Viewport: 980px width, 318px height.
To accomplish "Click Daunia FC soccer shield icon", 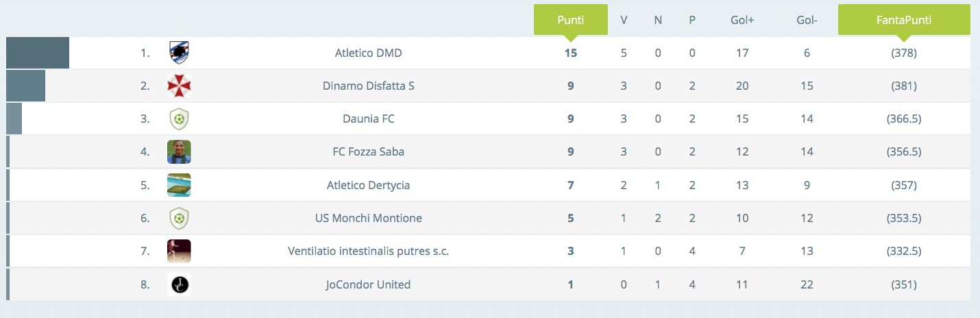I will (179, 119).
